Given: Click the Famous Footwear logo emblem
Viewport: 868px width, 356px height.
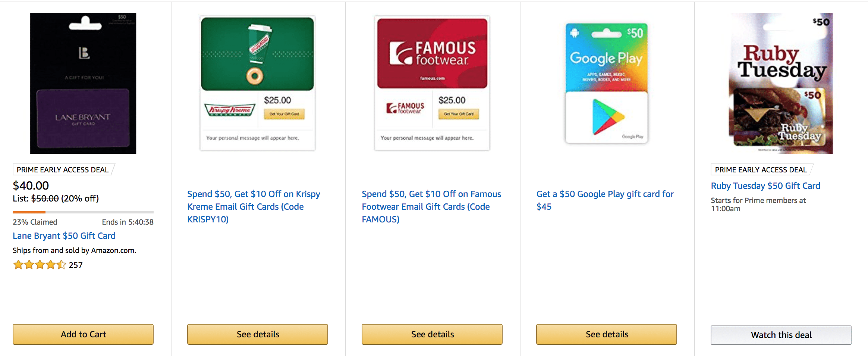Looking at the screenshot, I should pos(401,52).
